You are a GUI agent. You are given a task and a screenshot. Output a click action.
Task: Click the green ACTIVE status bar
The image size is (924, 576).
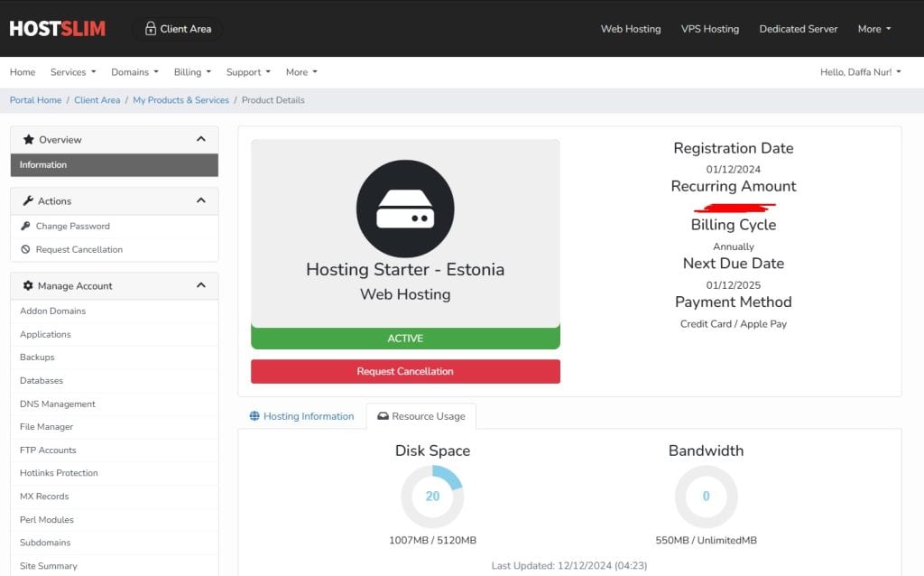click(x=405, y=338)
